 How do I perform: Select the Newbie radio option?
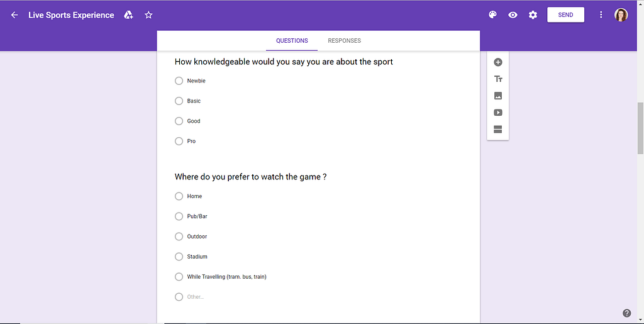click(x=179, y=81)
